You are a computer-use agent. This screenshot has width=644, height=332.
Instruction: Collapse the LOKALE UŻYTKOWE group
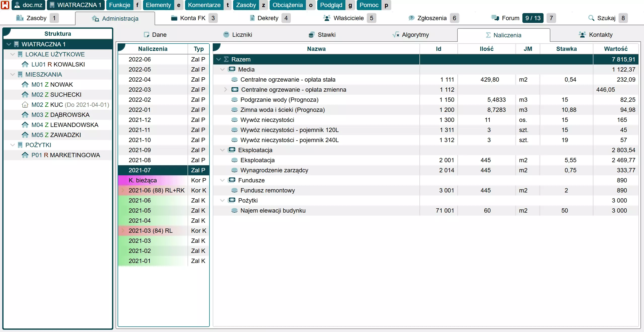pos(13,54)
